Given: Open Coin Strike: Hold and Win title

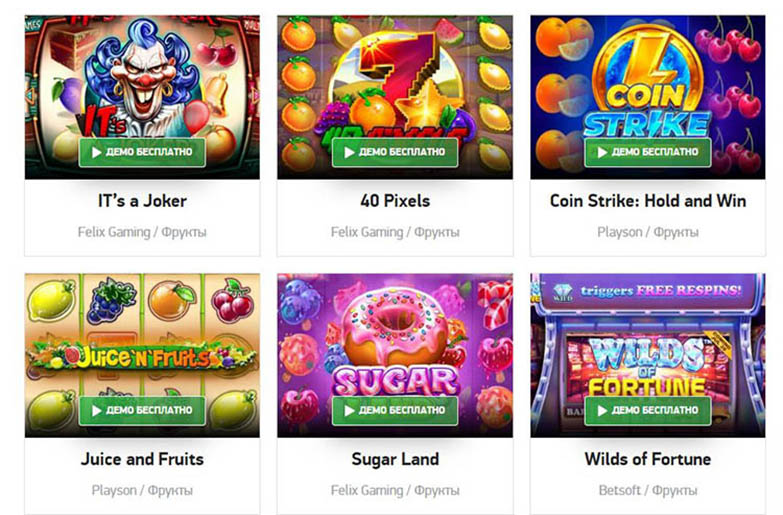Looking at the screenshot, I should click(x=648, y=201).
